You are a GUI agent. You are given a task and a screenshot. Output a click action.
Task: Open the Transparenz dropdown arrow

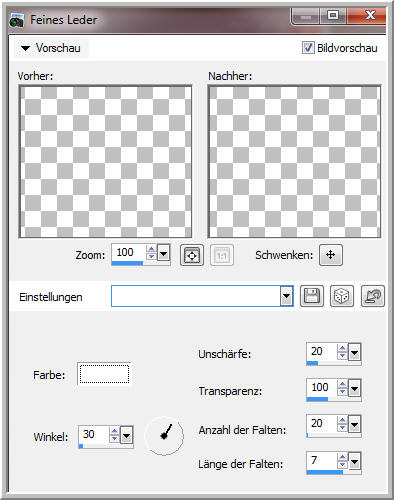[x=354, y=388]
